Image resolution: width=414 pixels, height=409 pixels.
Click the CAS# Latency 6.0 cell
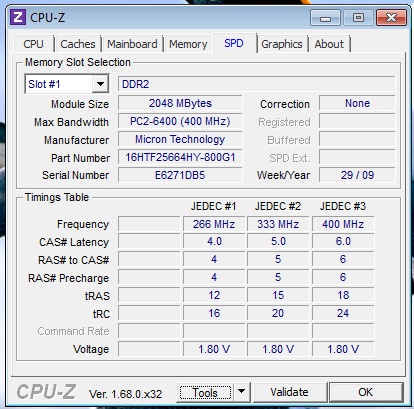pyautogui.click(x=343, y=241)
